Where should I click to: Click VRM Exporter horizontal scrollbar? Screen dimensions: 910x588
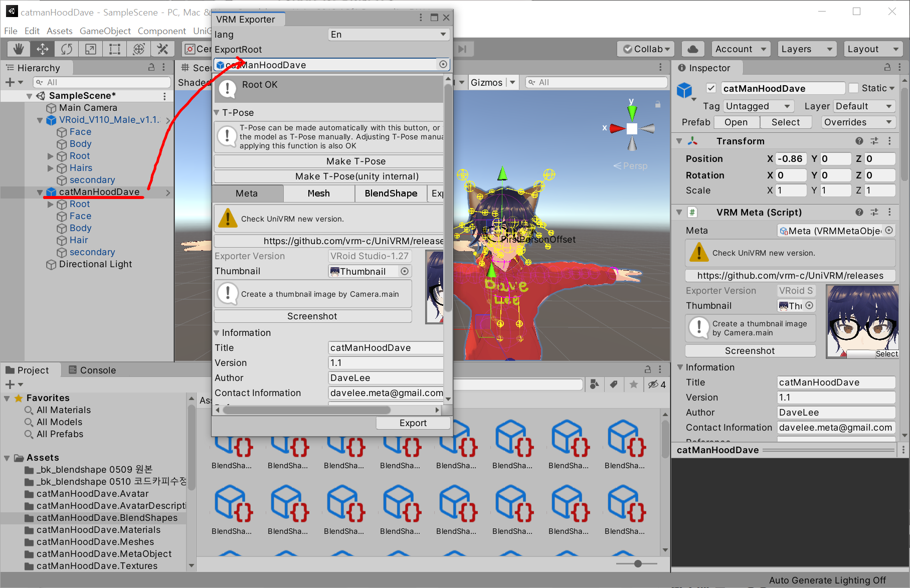307,410
